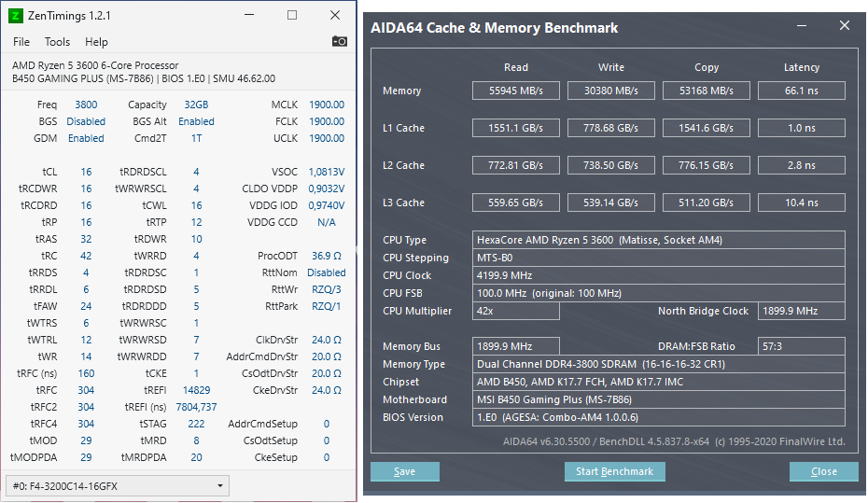Click the BGS Disabled value

click(86, 121)
